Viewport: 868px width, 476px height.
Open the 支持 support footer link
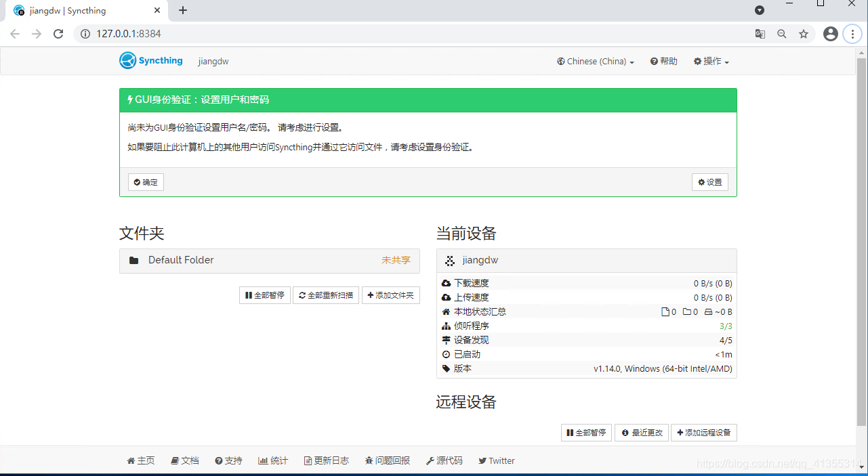(x=228, y=460)
